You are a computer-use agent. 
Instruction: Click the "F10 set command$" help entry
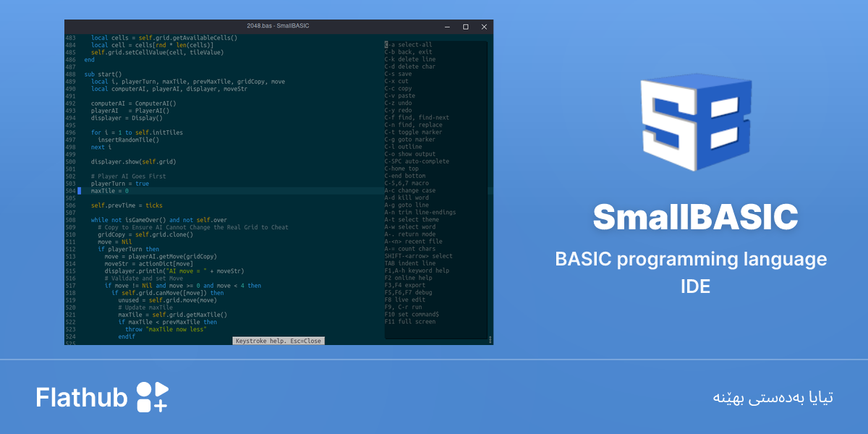point(412,314)
